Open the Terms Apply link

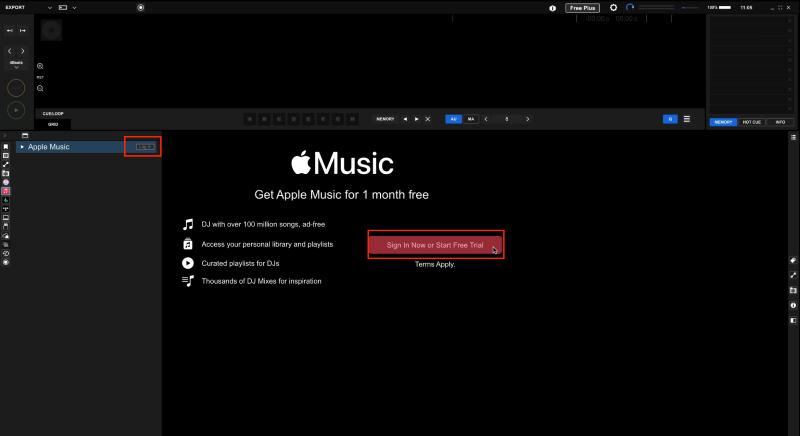point(435,264)
